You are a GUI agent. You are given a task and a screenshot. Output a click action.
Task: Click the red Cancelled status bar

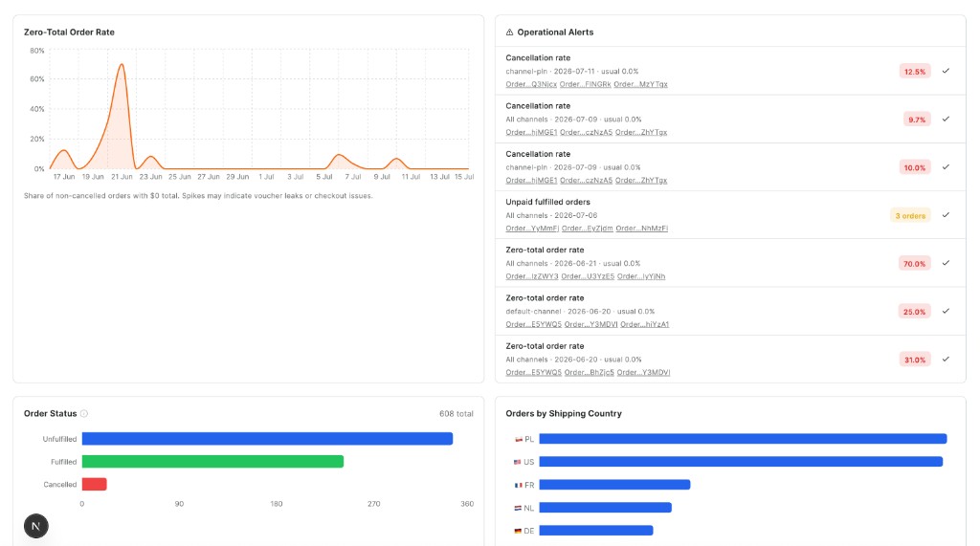[95, 484]
